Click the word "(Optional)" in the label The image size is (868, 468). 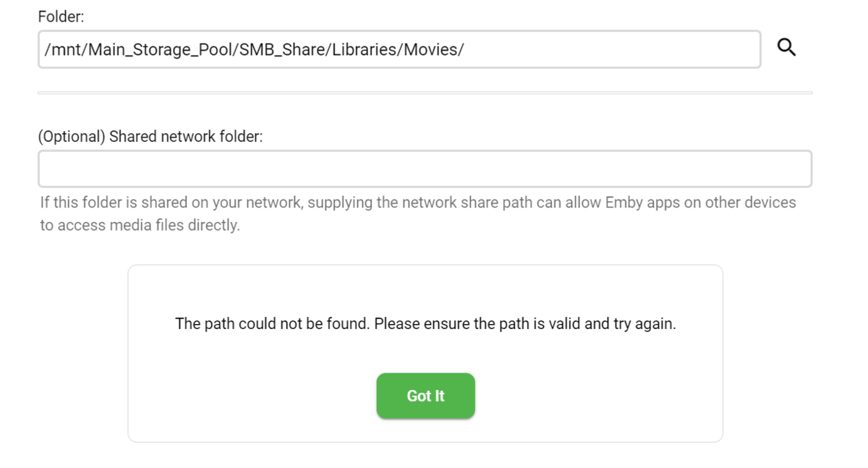pyautogui.click(x=72, y=136)
